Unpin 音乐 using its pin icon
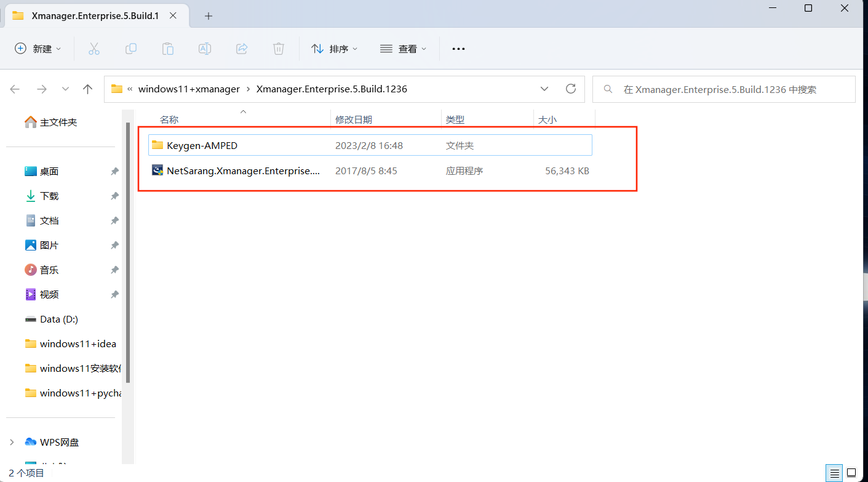The image size is (868, 482). pos(114,270)
